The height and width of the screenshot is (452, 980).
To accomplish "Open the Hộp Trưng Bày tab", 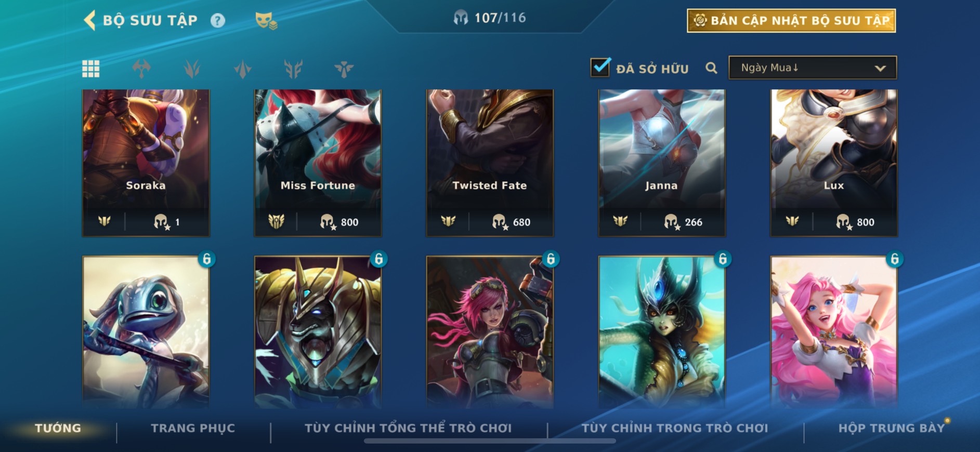I will click(891, 428).
